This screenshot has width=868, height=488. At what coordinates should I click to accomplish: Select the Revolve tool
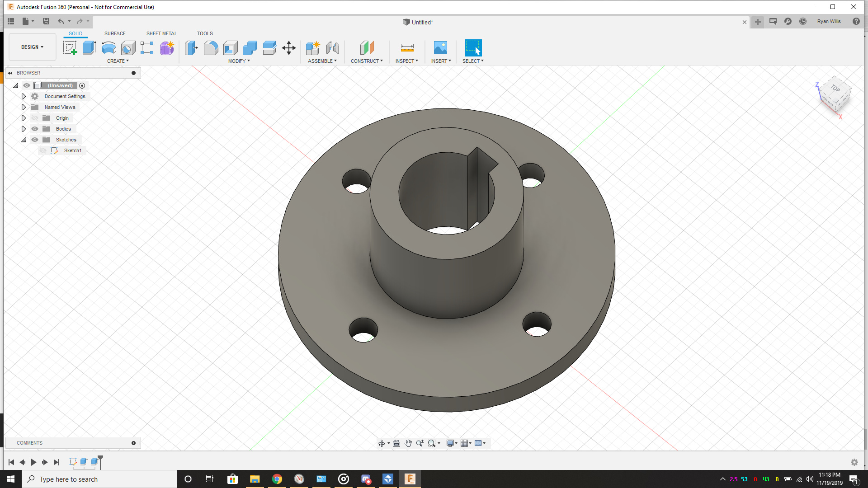108,48
